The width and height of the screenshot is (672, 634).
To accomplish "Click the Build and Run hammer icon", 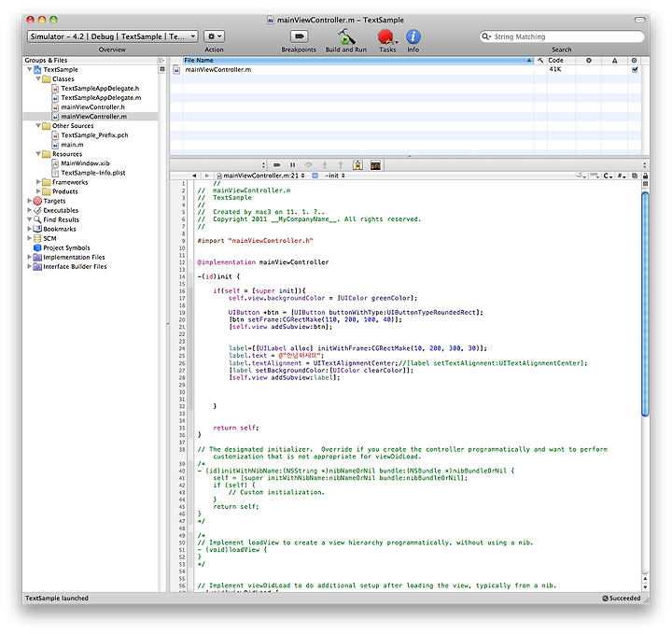I will pyautogui.click(x=345, y=36).
